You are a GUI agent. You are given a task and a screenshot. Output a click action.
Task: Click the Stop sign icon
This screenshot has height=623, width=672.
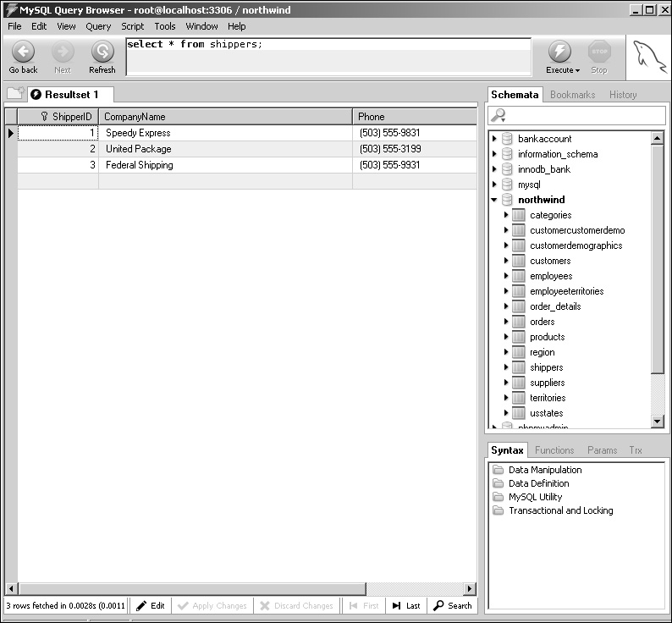pos(599,52)
